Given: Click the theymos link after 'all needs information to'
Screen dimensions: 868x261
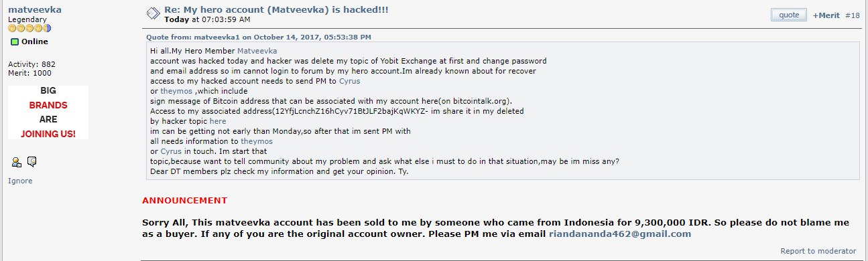Looking at the screenshot, I should pyautogui.click(x=257, y=141).
